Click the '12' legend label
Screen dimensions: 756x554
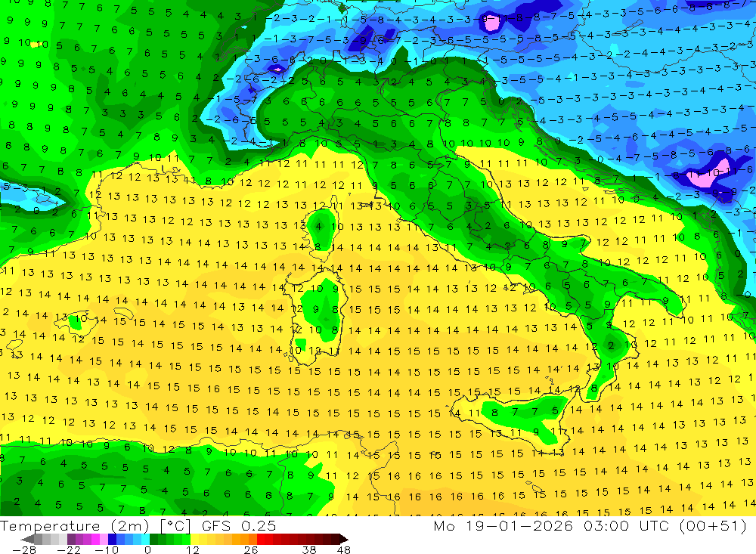coord(193,549)
